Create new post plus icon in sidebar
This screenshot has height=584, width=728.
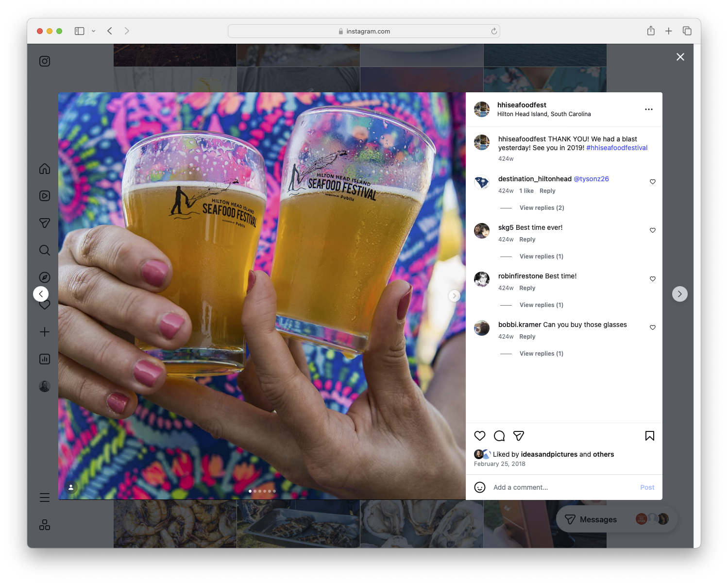pos(45,332)
